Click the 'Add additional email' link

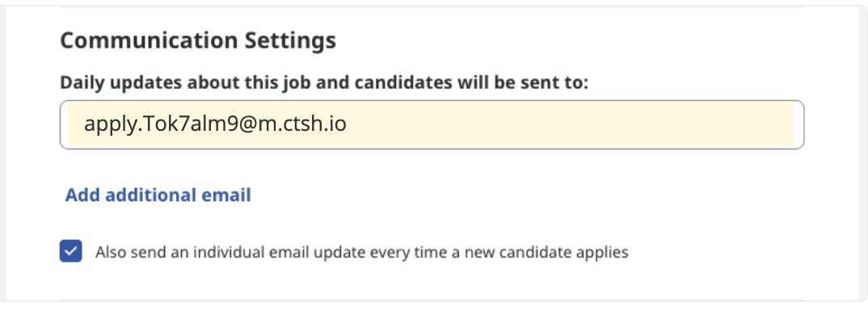coord(158,195)
